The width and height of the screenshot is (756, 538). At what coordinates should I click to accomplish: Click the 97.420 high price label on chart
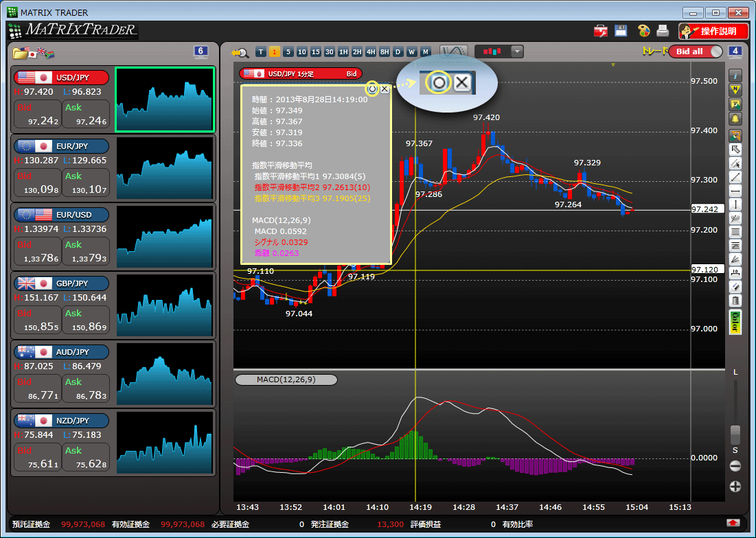486,117
